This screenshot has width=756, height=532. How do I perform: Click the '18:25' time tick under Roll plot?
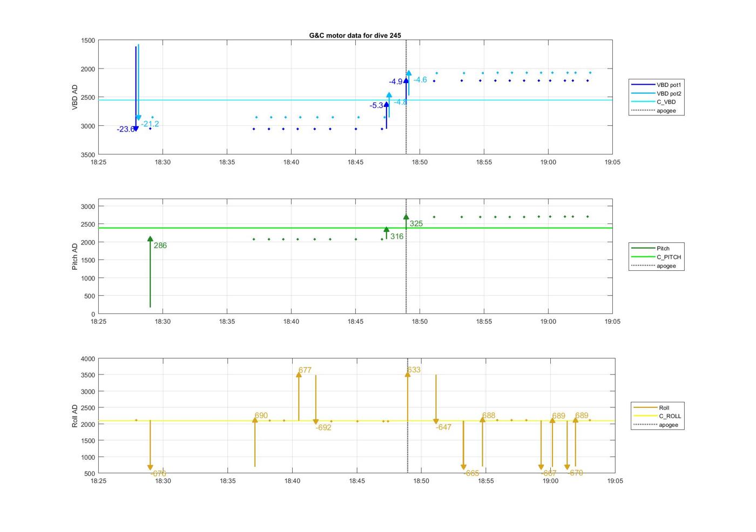tap(98, 481)
